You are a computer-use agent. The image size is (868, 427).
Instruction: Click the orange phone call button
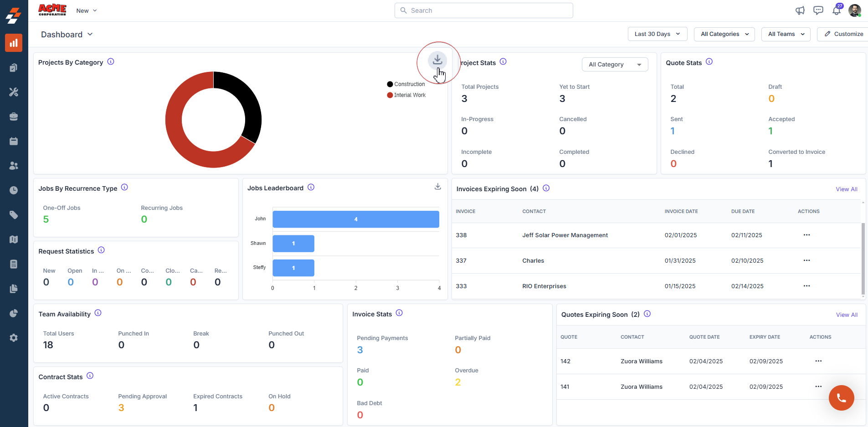(841, 398)
